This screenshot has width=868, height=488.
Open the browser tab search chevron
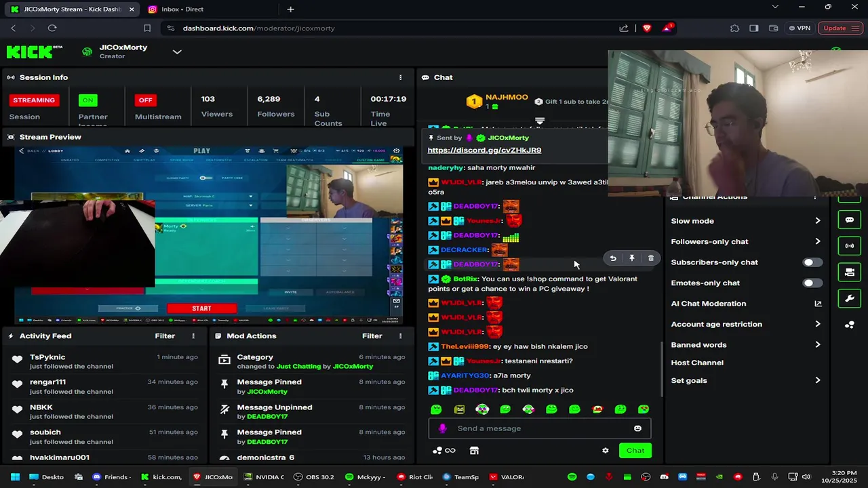click(x=775, y=7)
